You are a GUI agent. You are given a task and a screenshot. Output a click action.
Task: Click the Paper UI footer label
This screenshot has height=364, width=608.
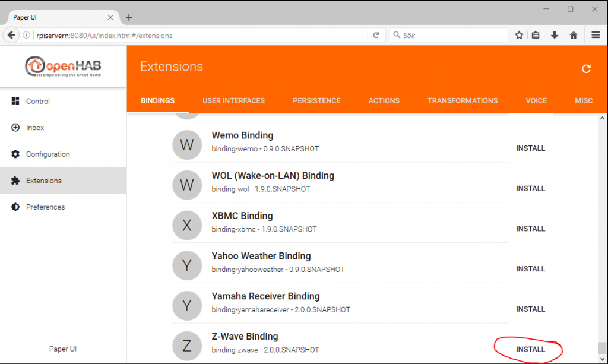(x=63, y=349)
